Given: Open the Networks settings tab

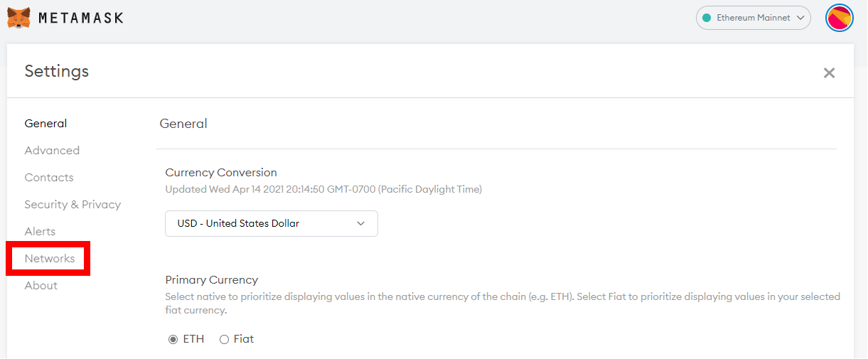Looking at the screenshot, I should click(x=50, y=259).
